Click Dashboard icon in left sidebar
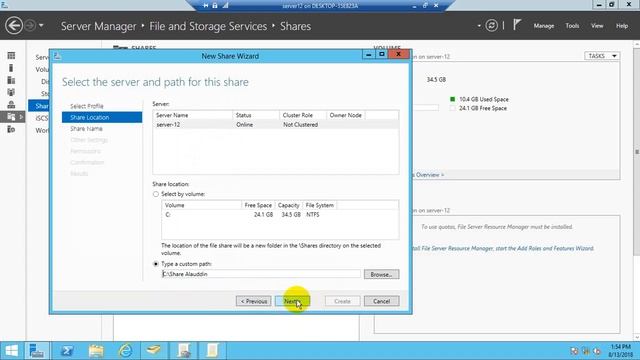This screenshot has height=360, width=640. 11,56
